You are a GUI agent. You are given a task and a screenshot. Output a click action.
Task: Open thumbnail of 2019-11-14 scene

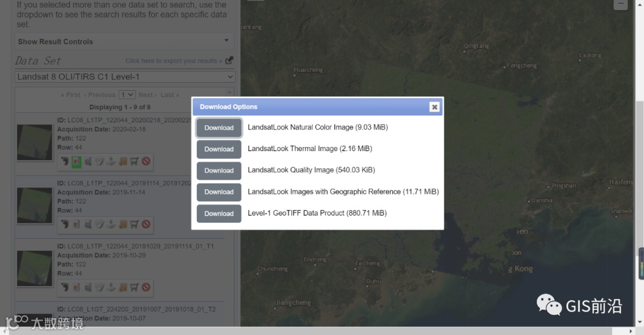point(35,205)
